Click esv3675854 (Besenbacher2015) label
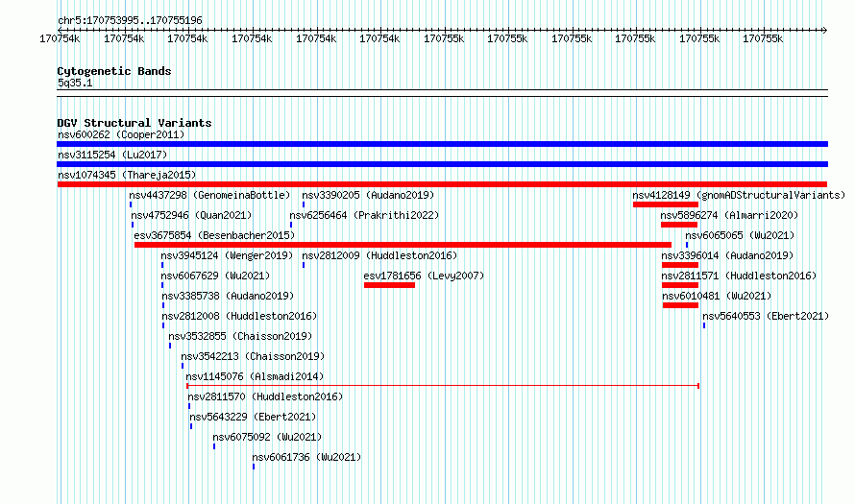Image resolution: width=855 pixels, height=504 pixels. point(214,235)
